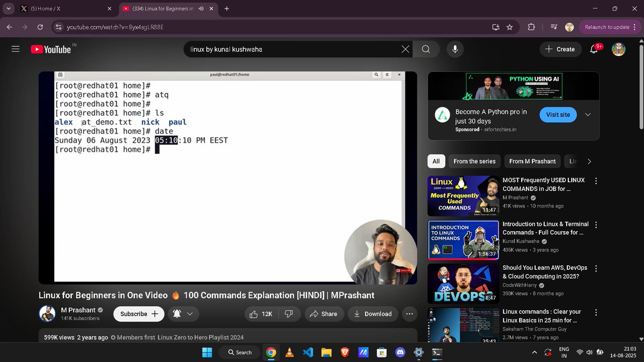Launch VS Code from the taskbar
Image resolution: width=644 pixels, height=362 pixels.
pyautogui.click(x=307, y=352)
